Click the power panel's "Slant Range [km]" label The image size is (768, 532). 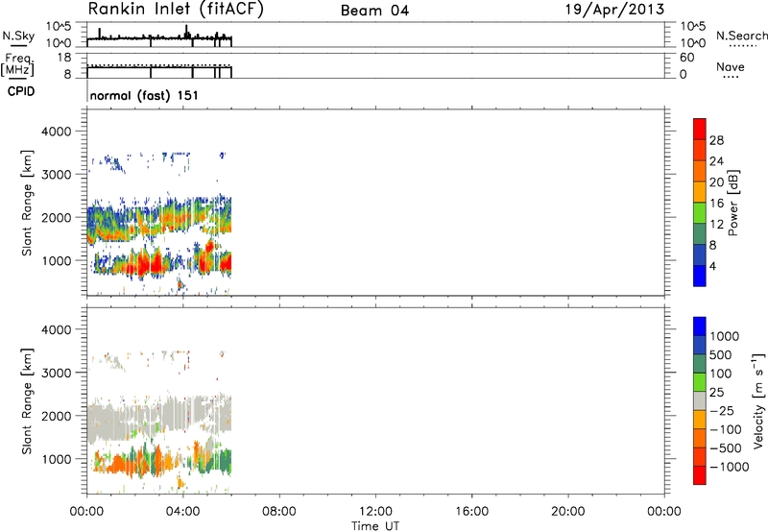[x=27, y=203]
